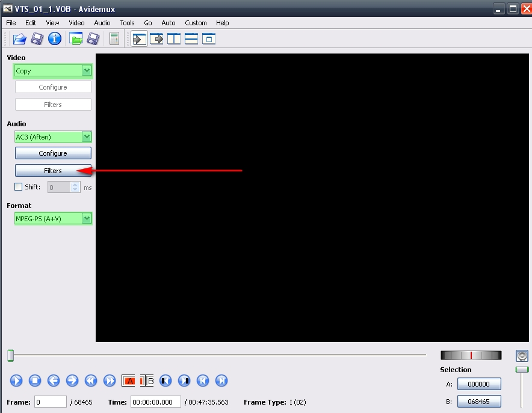Screen dimensions: 532x413
Task: Set selection marker A
Action: 128,381
